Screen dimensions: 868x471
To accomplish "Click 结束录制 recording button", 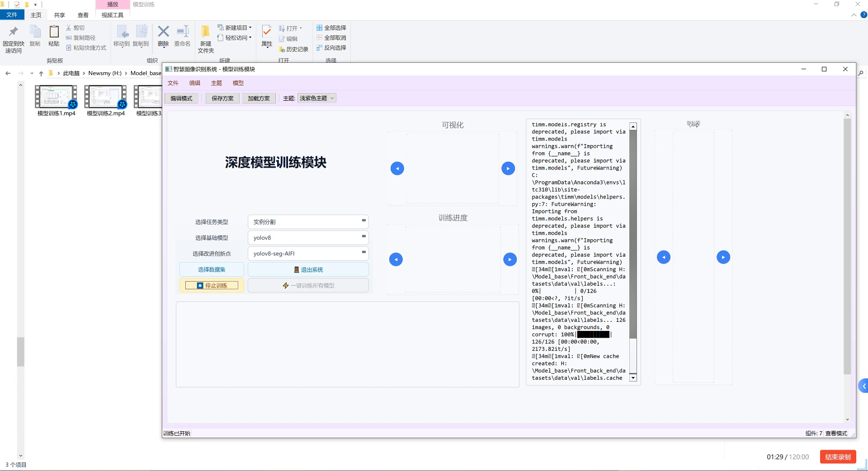I will tap(838, 457).
